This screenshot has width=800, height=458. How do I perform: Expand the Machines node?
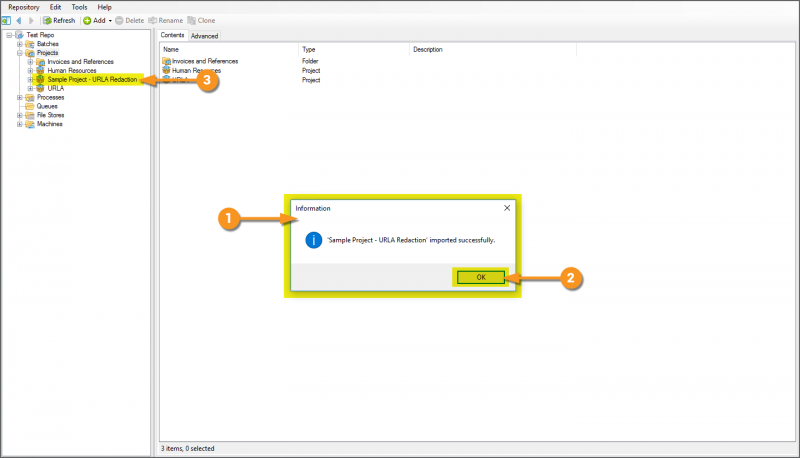tap(20, 124)
